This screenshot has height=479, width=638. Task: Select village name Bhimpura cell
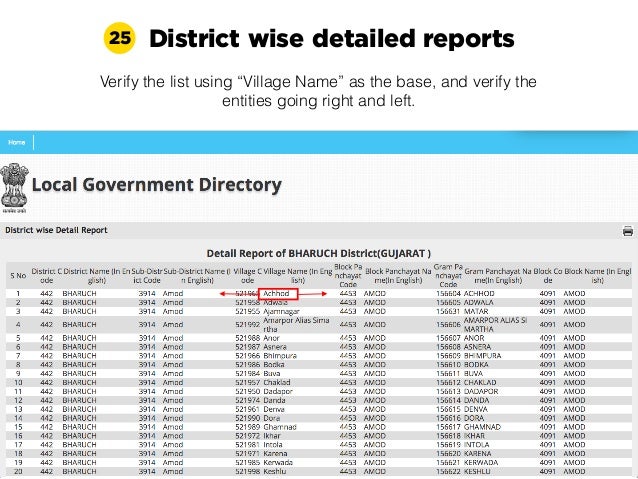tap(280, 356)
